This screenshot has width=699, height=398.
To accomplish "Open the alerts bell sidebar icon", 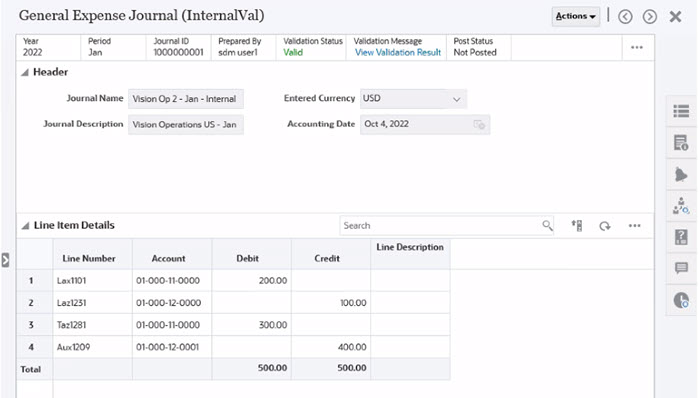I will click(681, 175).
